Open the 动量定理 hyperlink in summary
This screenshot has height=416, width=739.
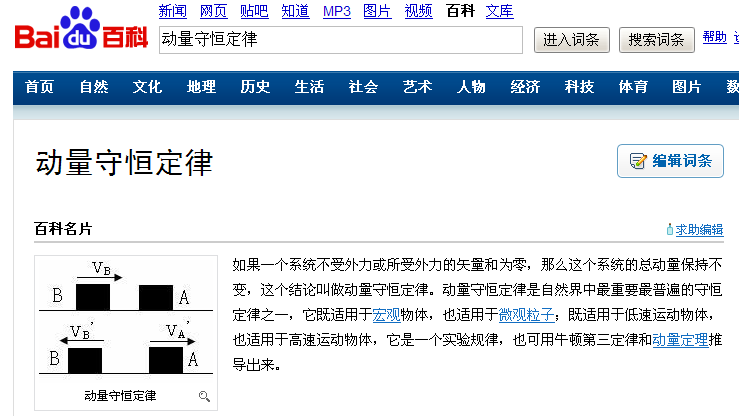(680, 340)
